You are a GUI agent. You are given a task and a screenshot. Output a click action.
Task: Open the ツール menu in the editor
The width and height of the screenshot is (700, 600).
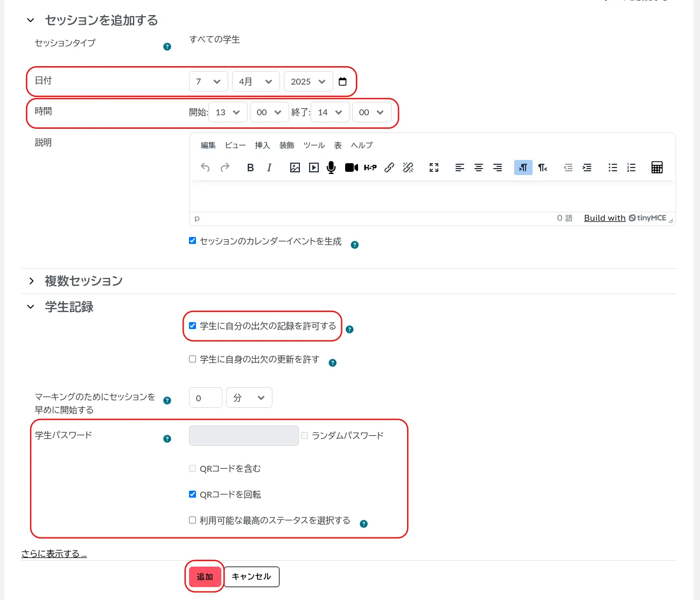point(314,145)
